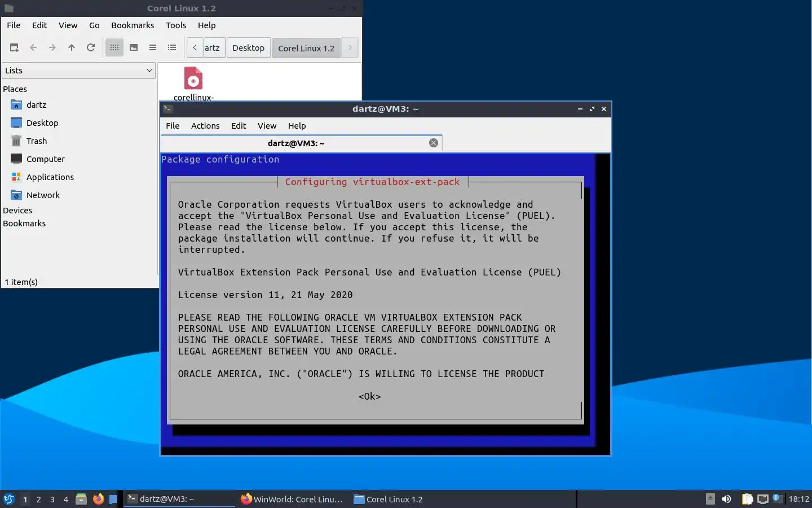Image resolution: width=812 pixels, height=508 pixels.
Task: Switch to thumbnail view mode
Action: pos(134,48)
